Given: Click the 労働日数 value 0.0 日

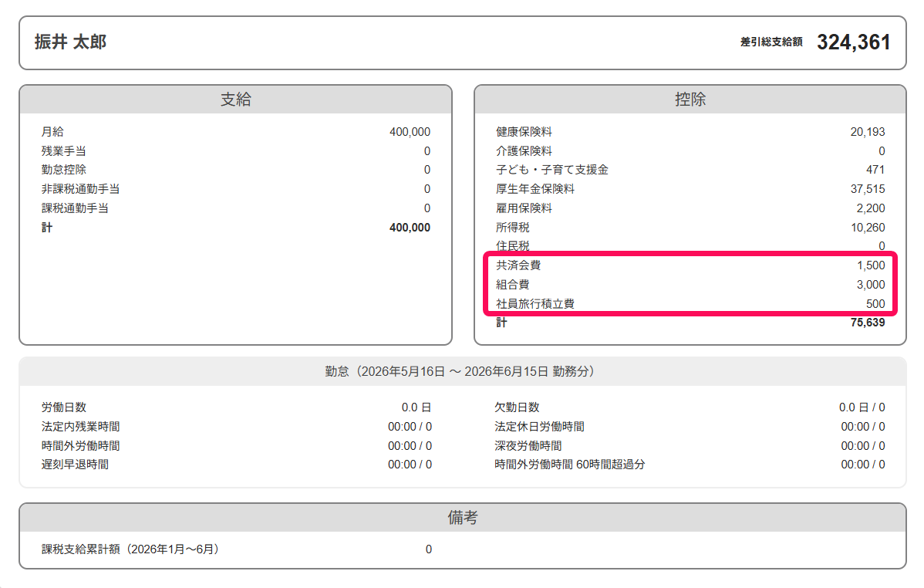Looking at the screenshot, I should point(416,407).
